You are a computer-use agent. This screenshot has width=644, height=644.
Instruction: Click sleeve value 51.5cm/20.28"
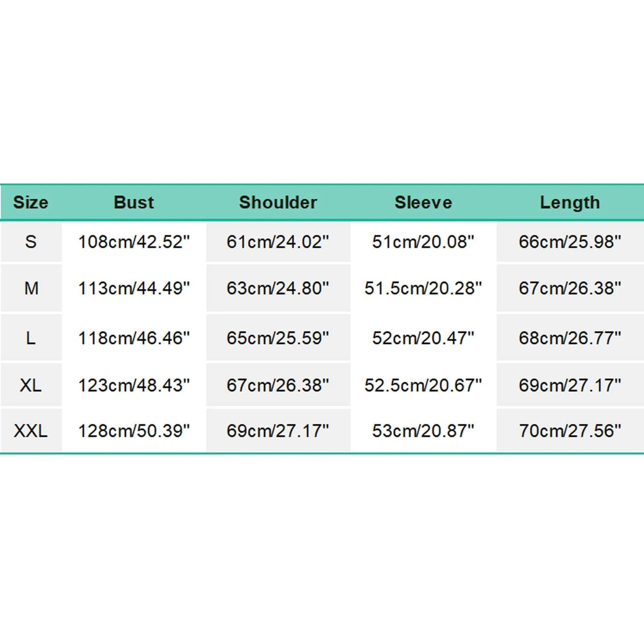coord(423,288)
